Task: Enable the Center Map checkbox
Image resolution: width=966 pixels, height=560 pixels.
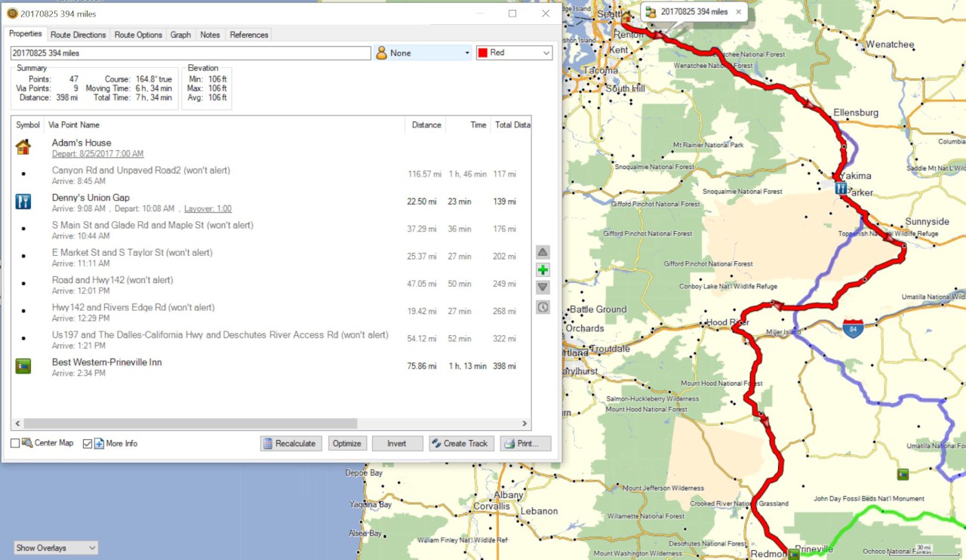Action: click(16, 444)
